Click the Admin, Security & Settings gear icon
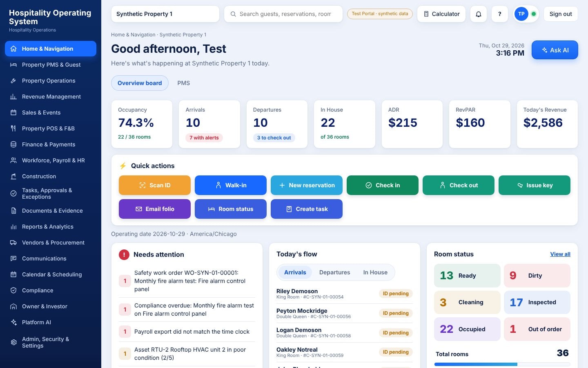The image size is (588, 368). (13, 342)
